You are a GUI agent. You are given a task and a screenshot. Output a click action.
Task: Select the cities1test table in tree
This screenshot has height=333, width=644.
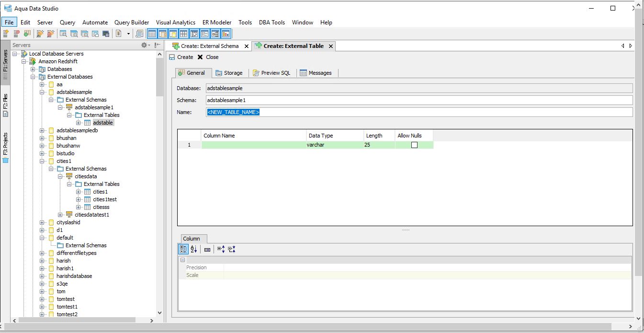coord(105,199)
